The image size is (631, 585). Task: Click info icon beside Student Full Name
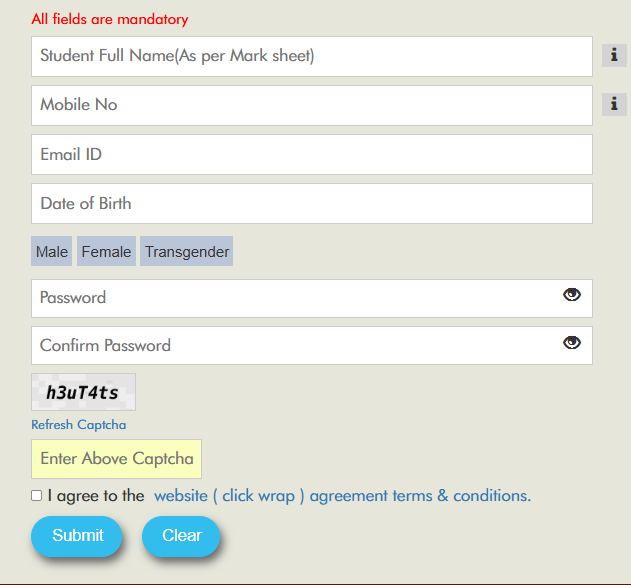[x=614, y=56]
